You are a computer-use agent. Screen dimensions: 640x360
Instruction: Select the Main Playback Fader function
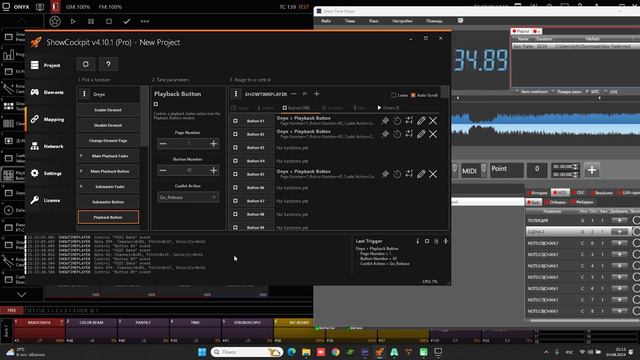pyautogui.click(x=108, y=156)
